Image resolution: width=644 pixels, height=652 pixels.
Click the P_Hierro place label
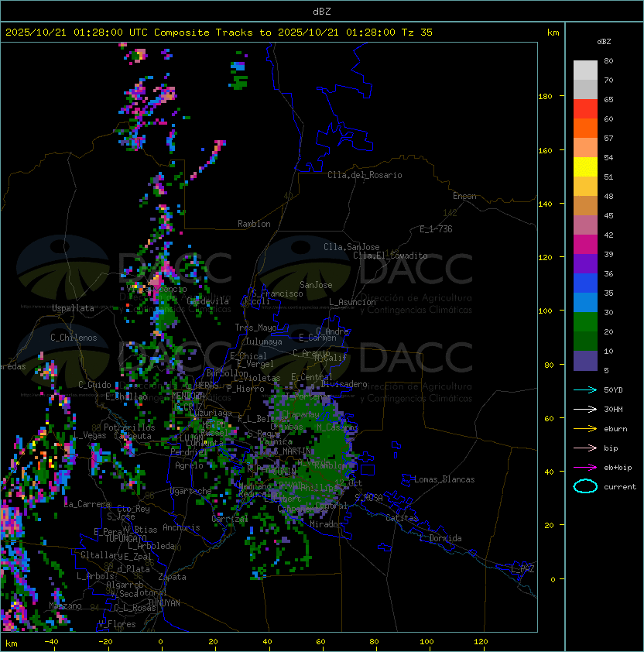(245, 389)
